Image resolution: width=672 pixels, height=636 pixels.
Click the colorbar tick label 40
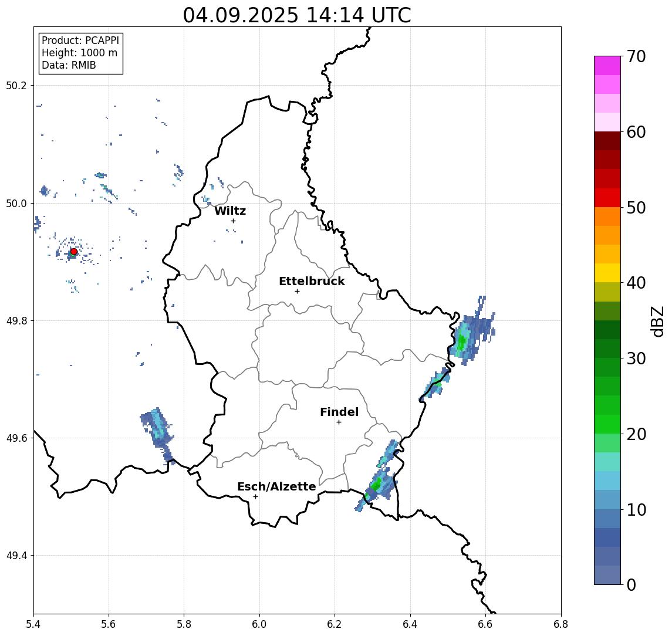click(x=636, y=283)
